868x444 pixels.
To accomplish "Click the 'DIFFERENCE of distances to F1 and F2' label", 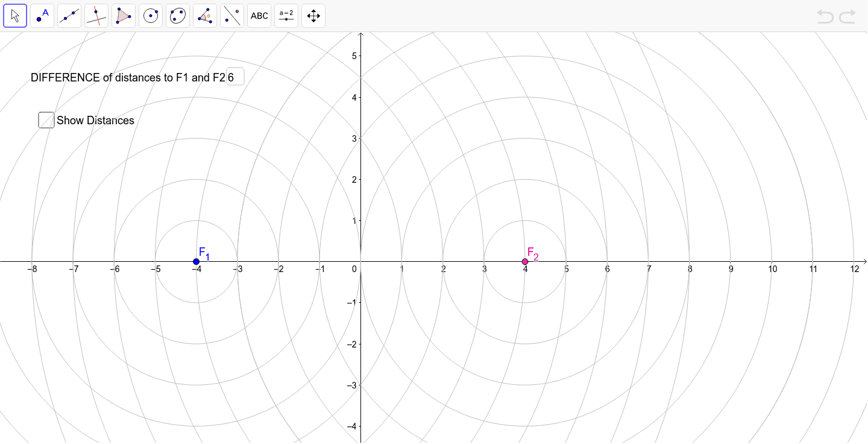I will (128, 77).
